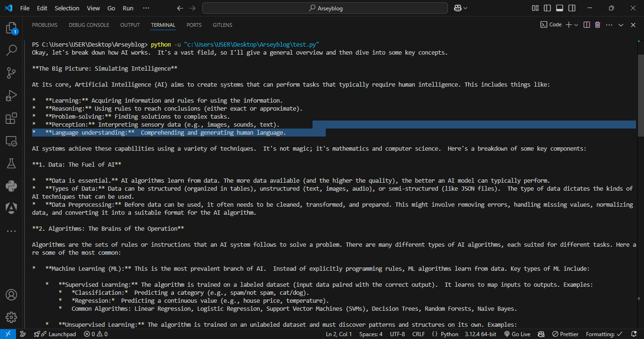Open the Testing beaker view
Screen dimensions: 644x339
coord(11,163)
